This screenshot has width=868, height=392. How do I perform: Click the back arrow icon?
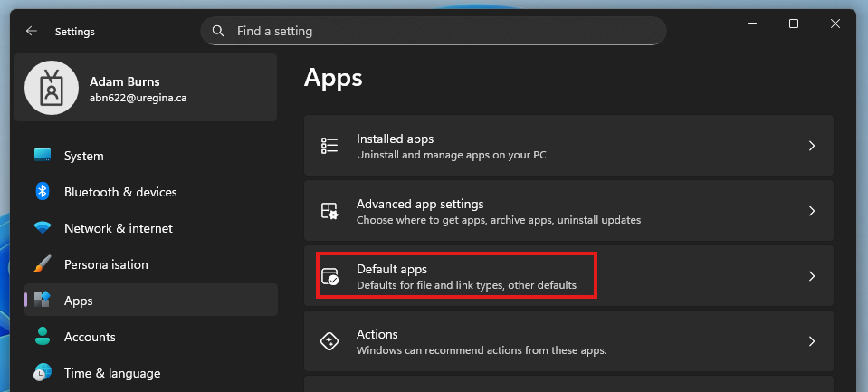pyautogui.click(x=31, y=31)
